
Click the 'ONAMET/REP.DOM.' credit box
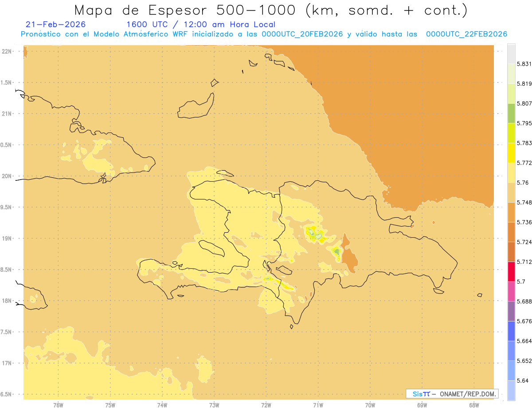(x=452, y=394)
